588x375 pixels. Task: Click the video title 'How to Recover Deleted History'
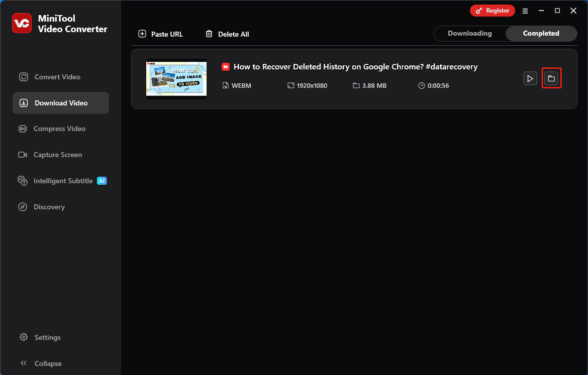point(355,67)
